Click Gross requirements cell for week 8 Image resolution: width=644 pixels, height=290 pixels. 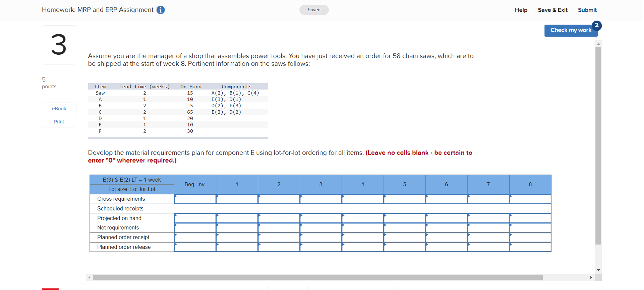coord(530,199)
